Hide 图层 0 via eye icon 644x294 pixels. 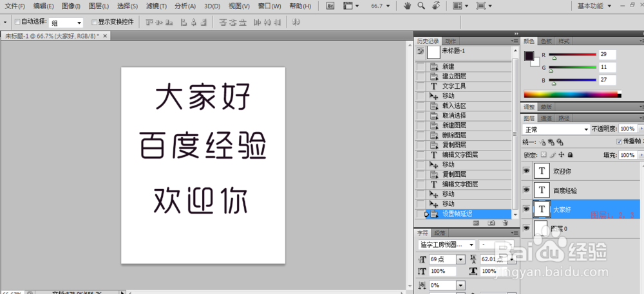tap(527, 228)
